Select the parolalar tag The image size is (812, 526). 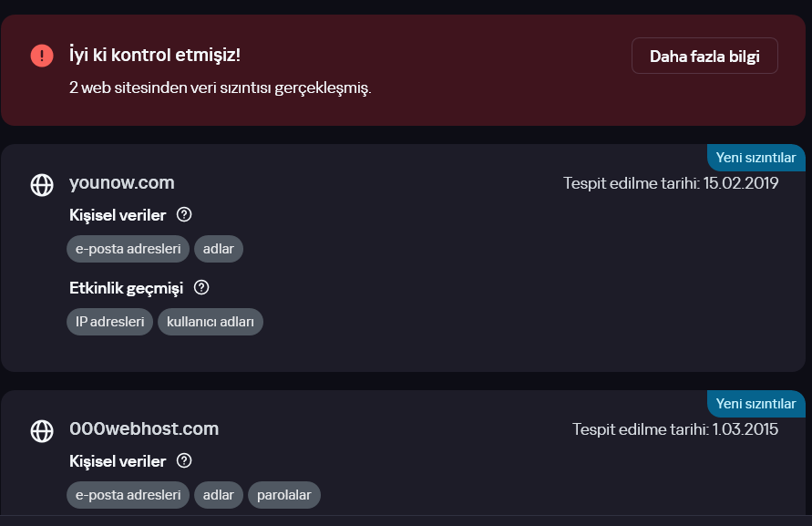pos(284,495)
